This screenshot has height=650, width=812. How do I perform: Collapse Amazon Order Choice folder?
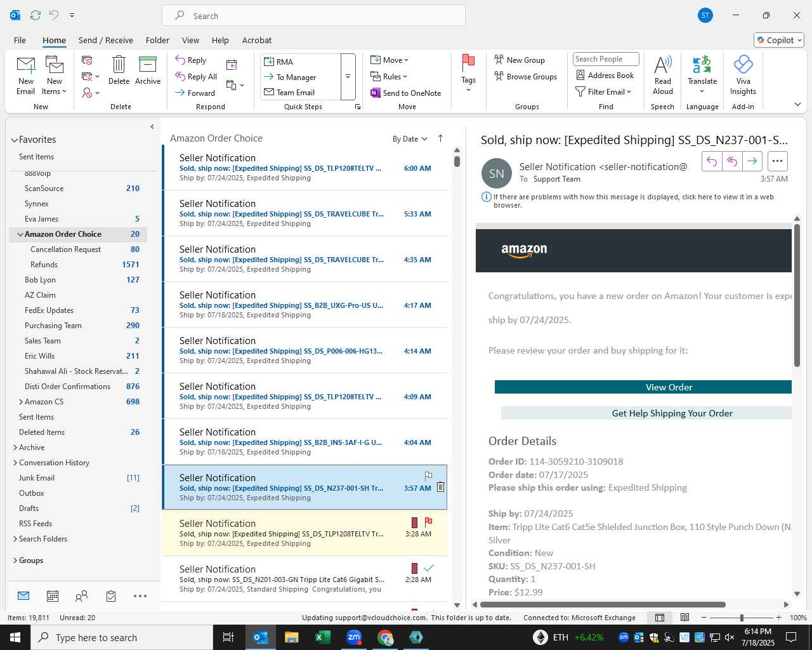point(20,234)
